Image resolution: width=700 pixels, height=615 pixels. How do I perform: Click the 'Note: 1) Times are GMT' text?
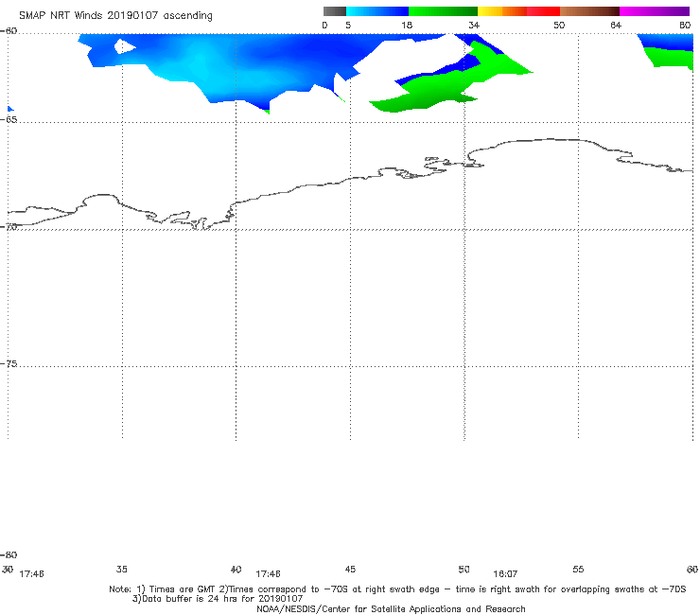(x=164, y=589)
